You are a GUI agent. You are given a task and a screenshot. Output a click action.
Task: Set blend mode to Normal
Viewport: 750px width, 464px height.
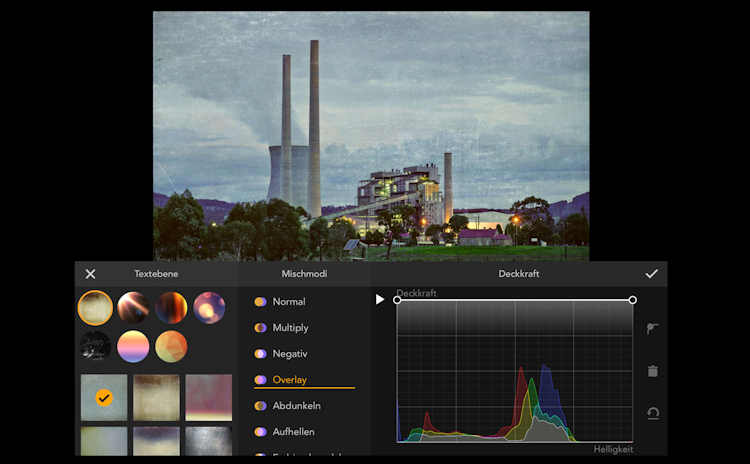point(288,301)
